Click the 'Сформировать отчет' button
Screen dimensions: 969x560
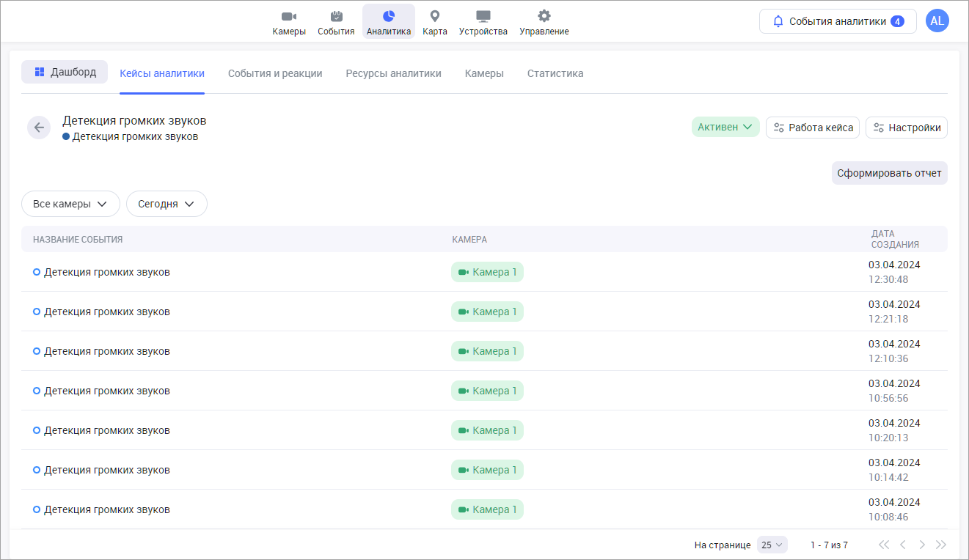(x=889, y=173)
